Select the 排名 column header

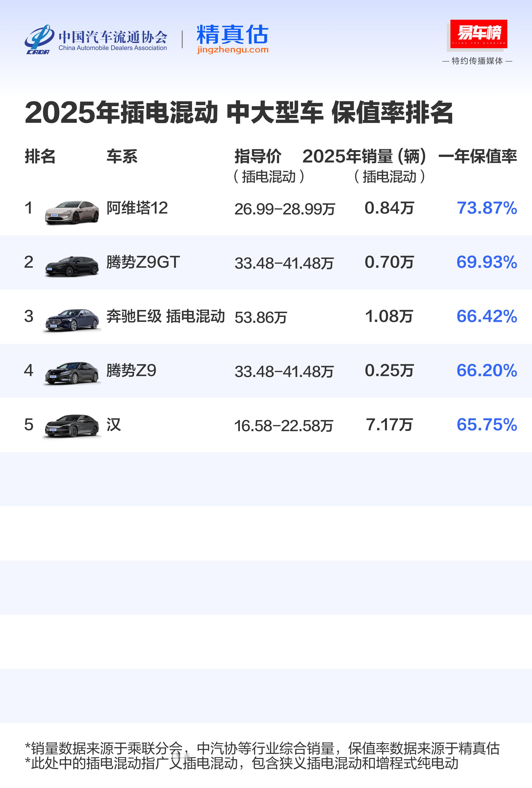tap(40, 157)
